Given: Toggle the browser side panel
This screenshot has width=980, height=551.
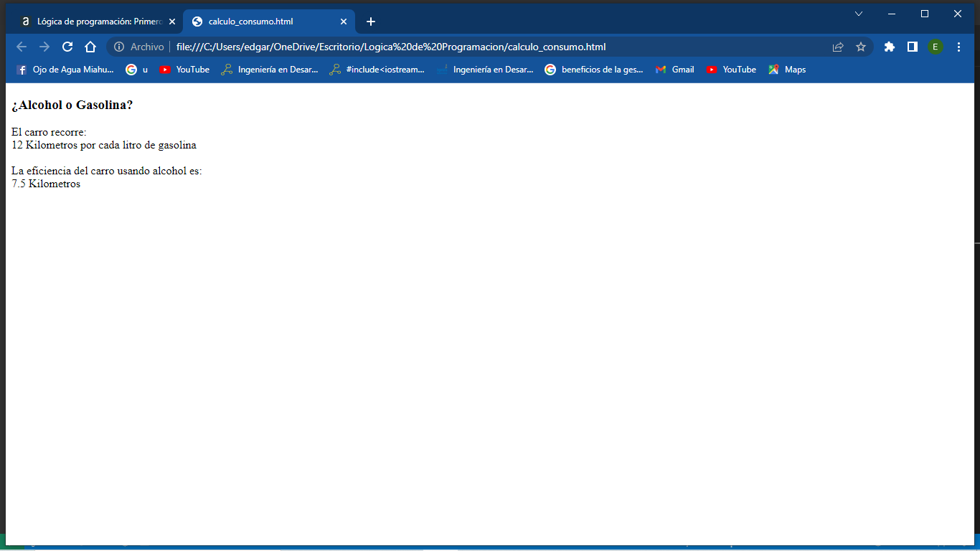Looking at the screenshot, I should (x=913, y=47).
